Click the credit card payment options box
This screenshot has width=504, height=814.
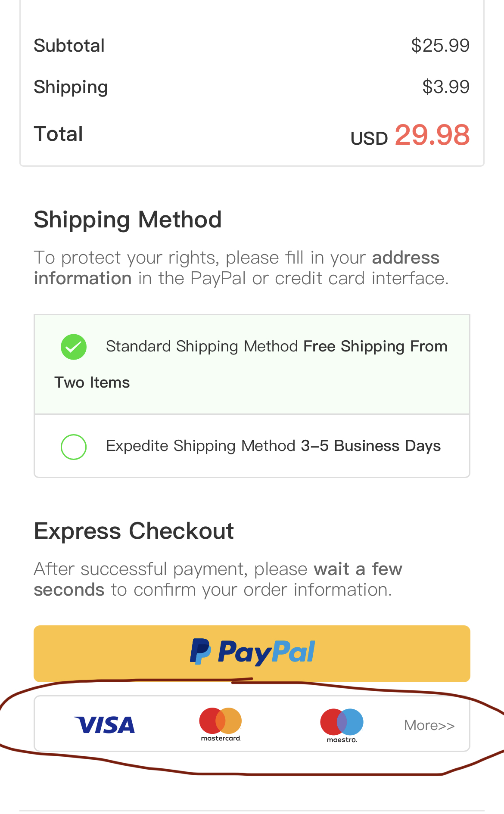click(x=252, y=724)
